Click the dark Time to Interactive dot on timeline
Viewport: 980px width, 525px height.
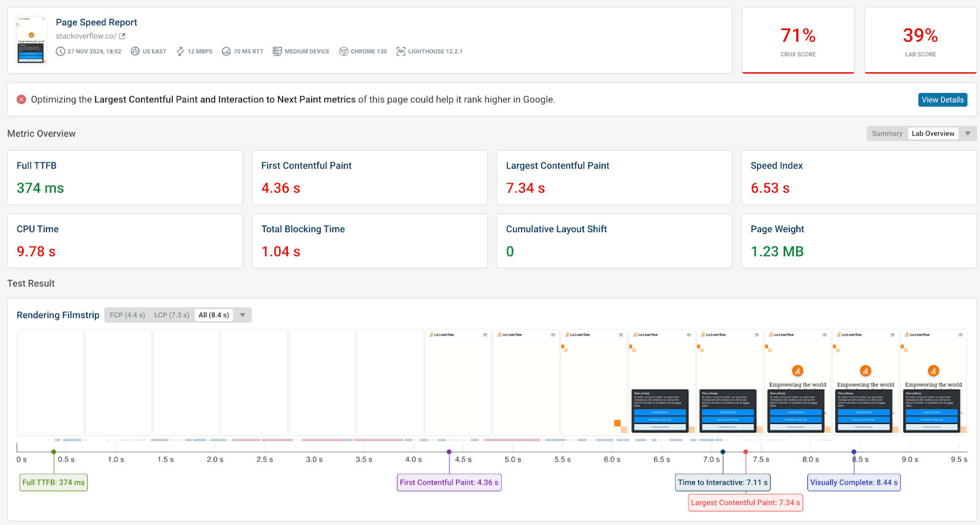point(723,452)
